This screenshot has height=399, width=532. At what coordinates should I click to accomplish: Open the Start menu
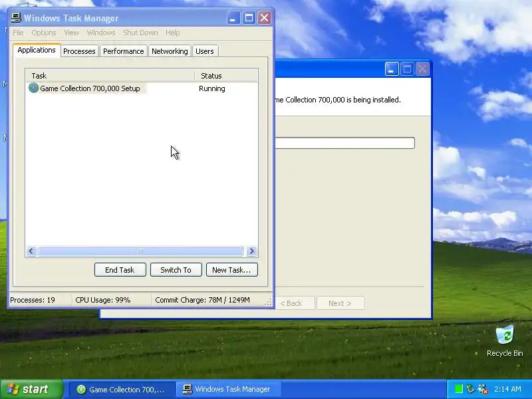(32, 389)
